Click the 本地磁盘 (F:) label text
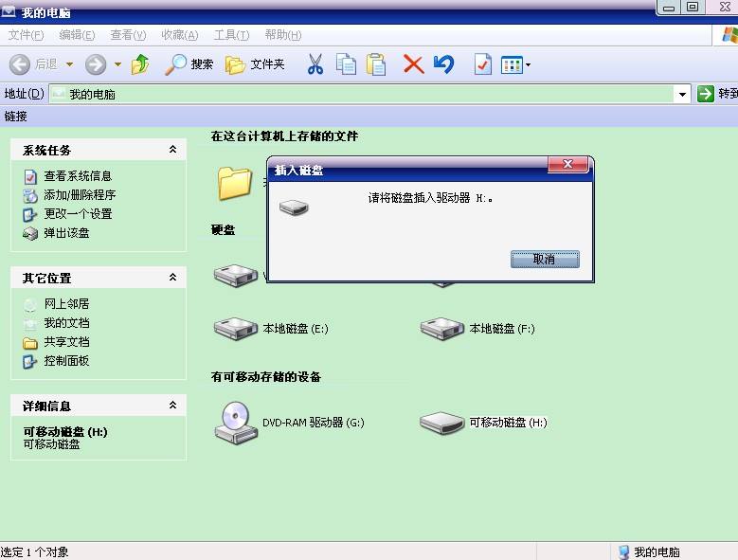The image size is (738, 560). click(x=502, y=329)
